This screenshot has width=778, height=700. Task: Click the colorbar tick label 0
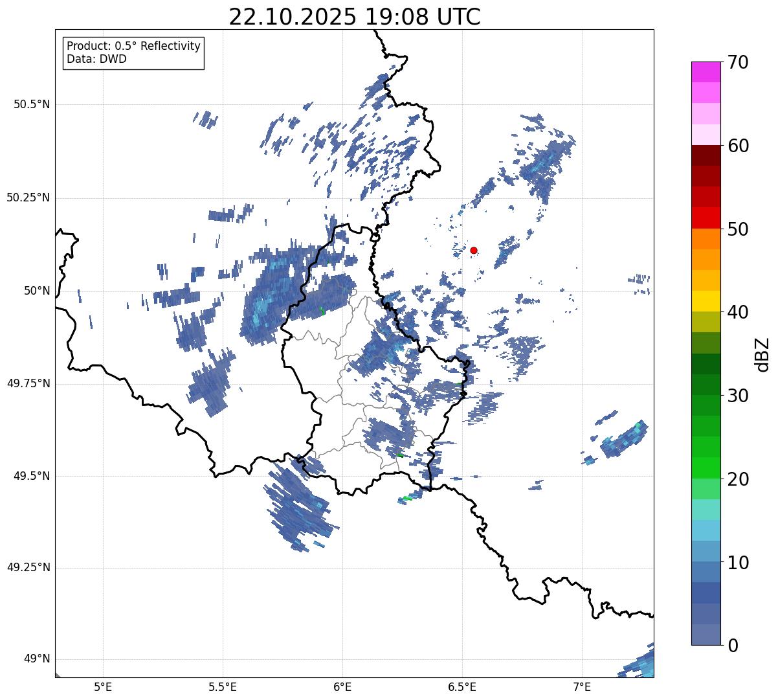[733, 646]
